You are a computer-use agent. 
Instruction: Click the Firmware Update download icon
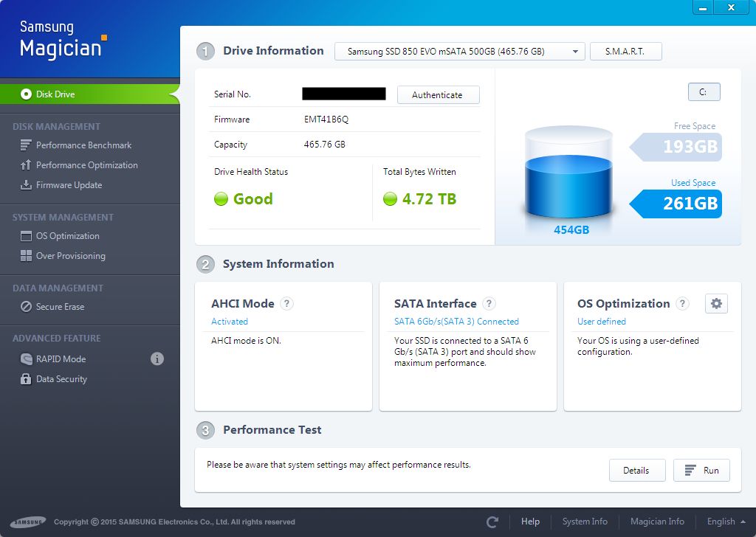coord(26,185)
